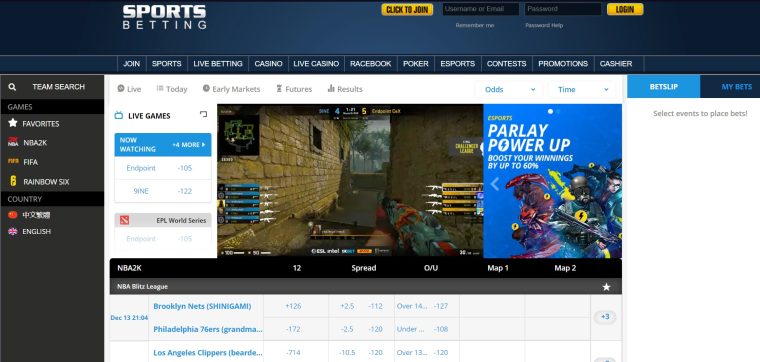Open the Futures tab
Screen dimensions: 760x362
294,89
